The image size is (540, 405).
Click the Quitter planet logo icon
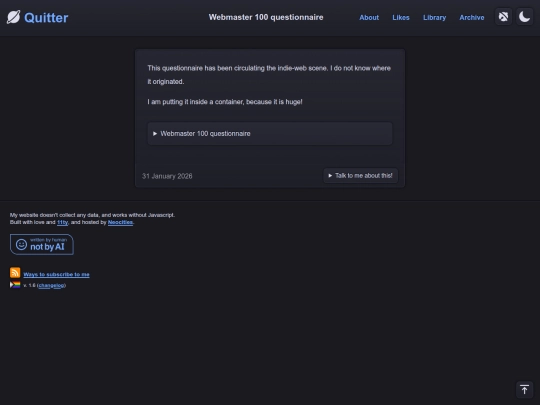coord(13,17)
